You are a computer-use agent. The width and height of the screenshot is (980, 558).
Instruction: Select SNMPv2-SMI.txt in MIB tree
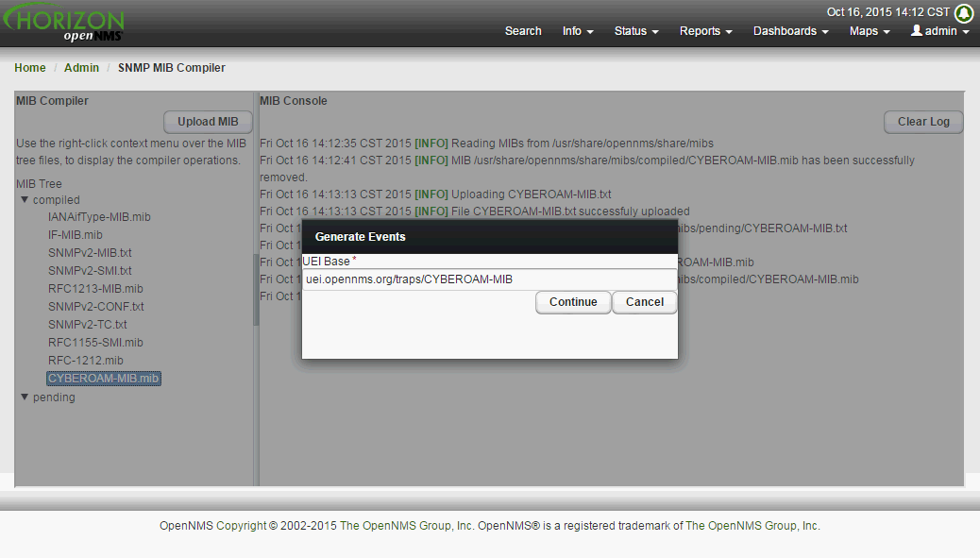90,271
